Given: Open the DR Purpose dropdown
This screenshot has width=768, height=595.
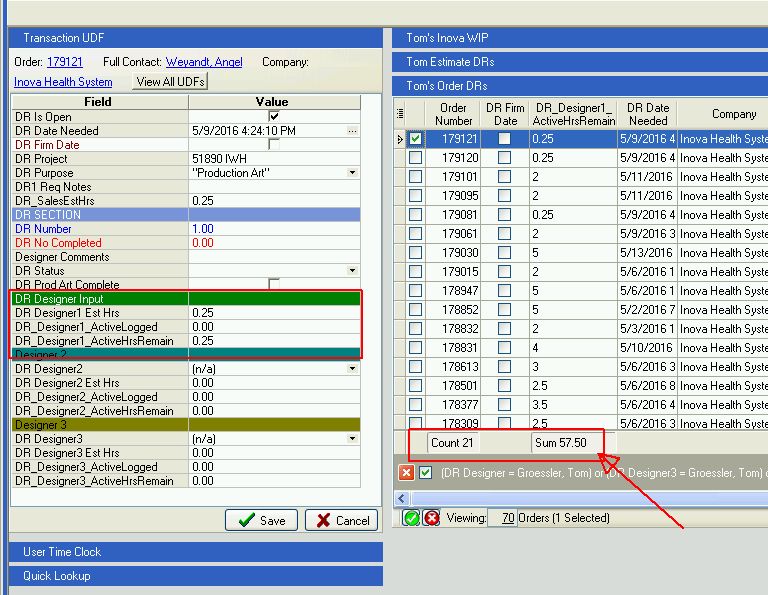Looking at the screenshot, I should point(352,172).
